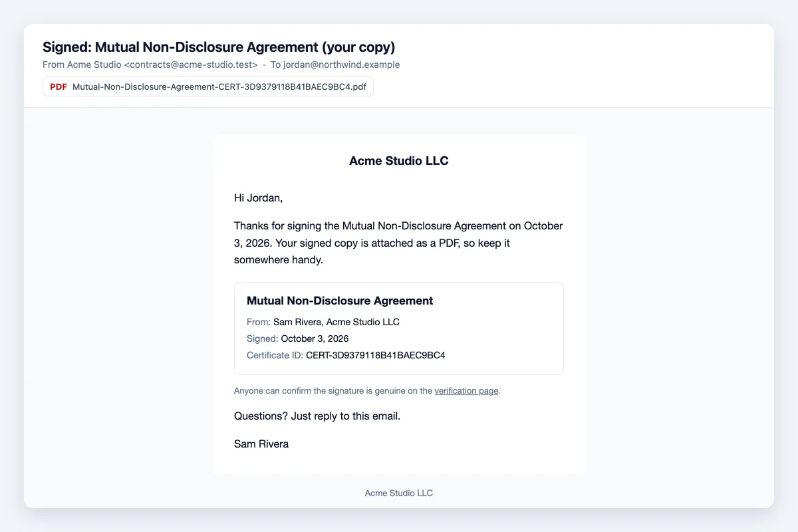The image size is (798, 532).
Task: Click 'Sam Rivera, Acme Studio LLC' From value
Action: pos(336,322)
